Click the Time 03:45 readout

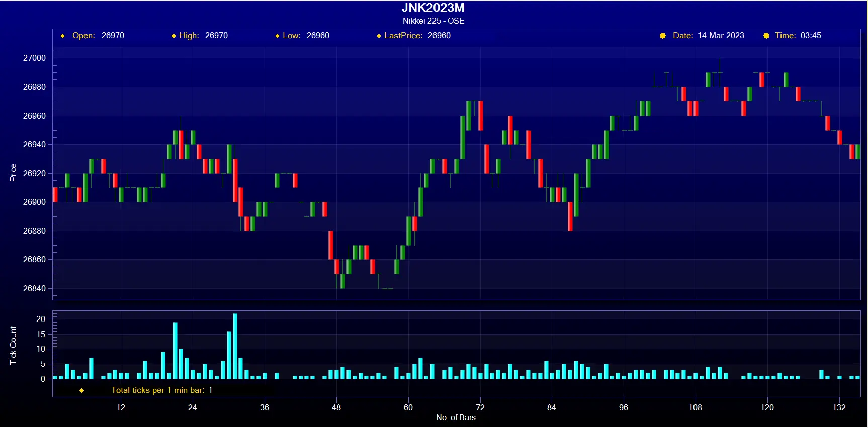pos(798,35)
